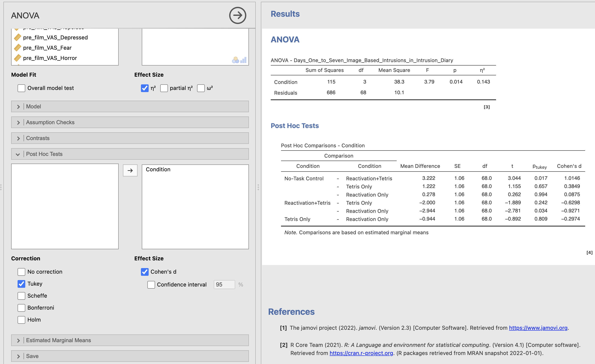The image size is (595, 364).
Task: Click the empty left post hoc variable box
Action: pos(65,206)
